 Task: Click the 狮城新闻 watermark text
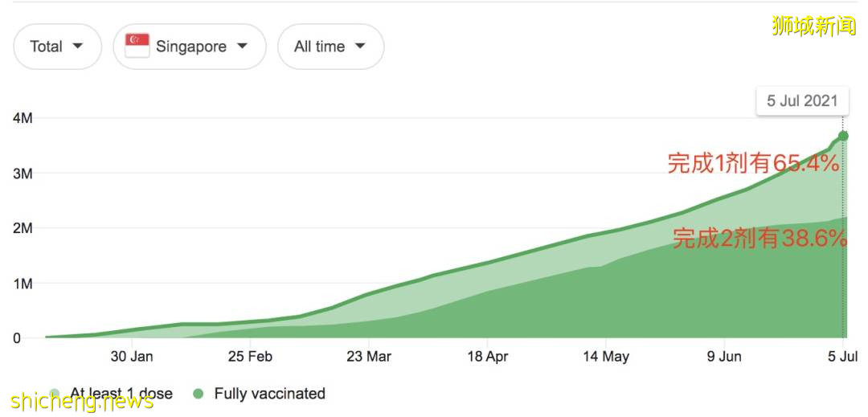coord(813,26)
